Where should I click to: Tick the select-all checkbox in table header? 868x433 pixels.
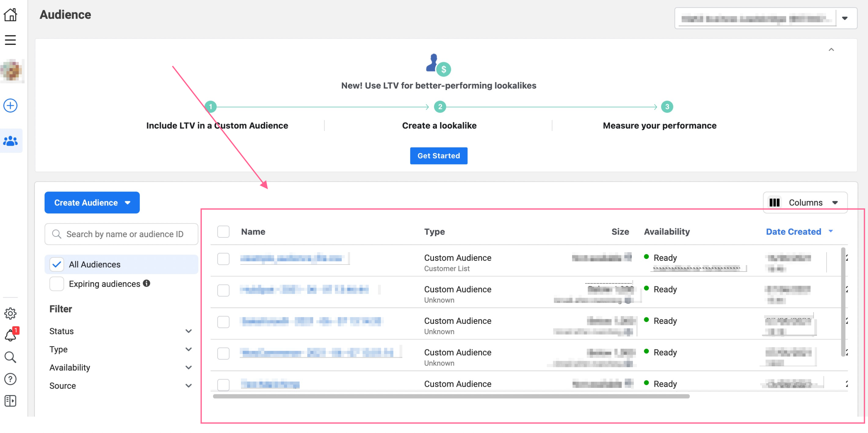(x=223, y=232)
